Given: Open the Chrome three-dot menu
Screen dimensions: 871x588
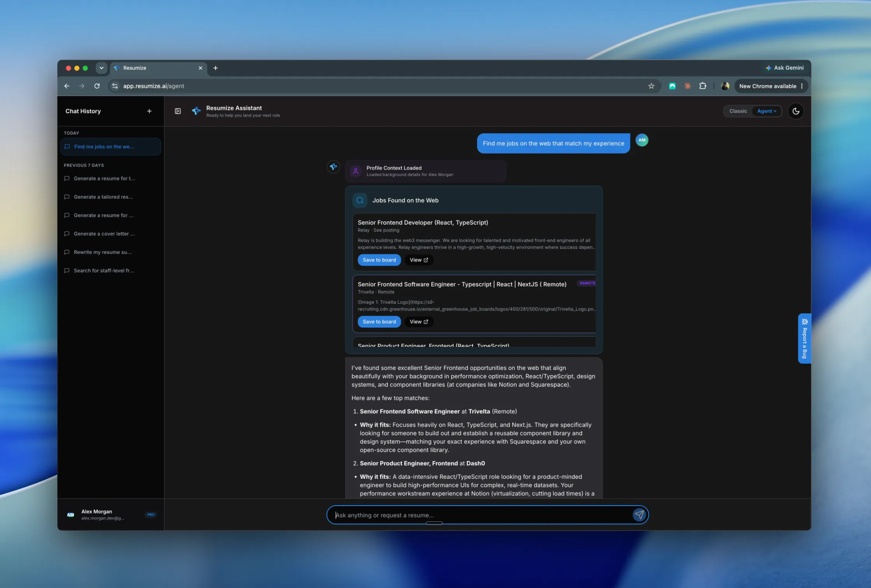Looking at the screenshot, I should point(802,86).
